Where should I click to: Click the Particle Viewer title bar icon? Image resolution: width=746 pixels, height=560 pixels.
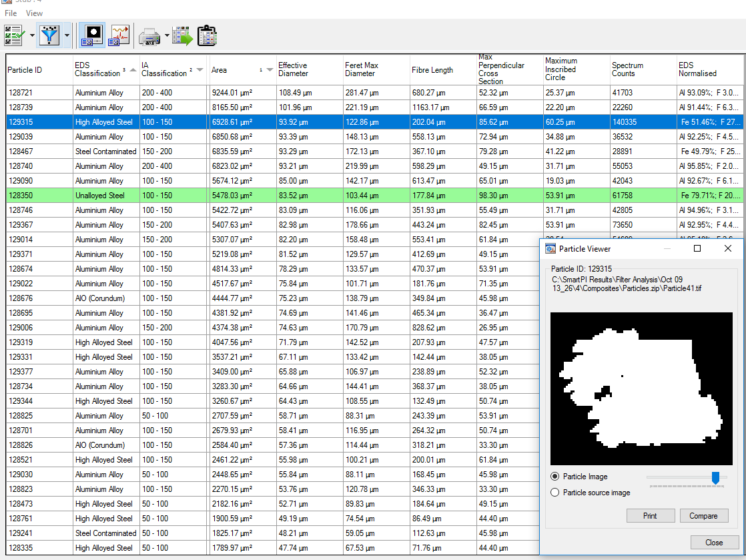click(x=551, y=249)
